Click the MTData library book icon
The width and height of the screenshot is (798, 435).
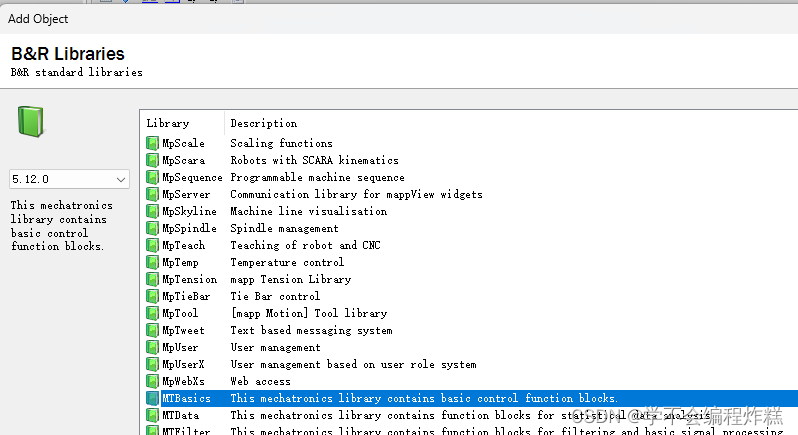click(x=152, y=415)
